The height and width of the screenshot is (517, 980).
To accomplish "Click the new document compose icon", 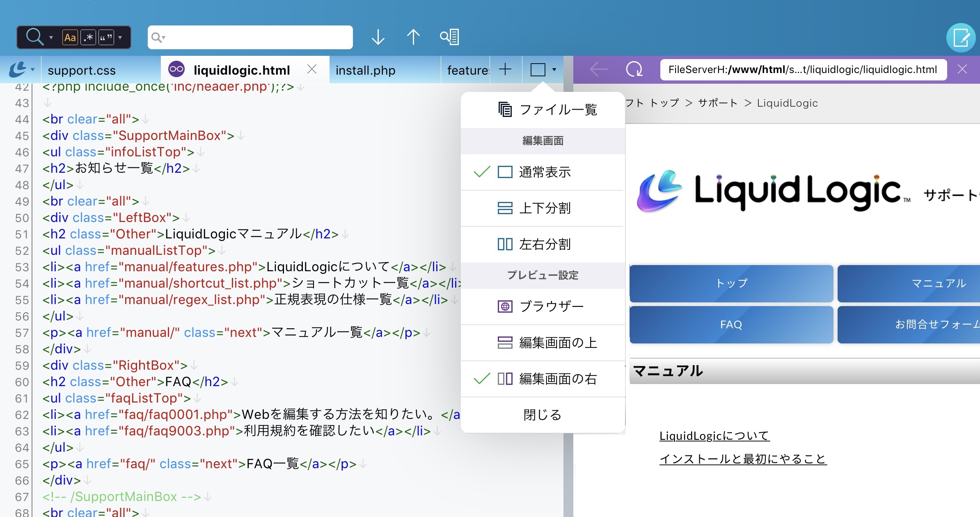I will (961, 38).
